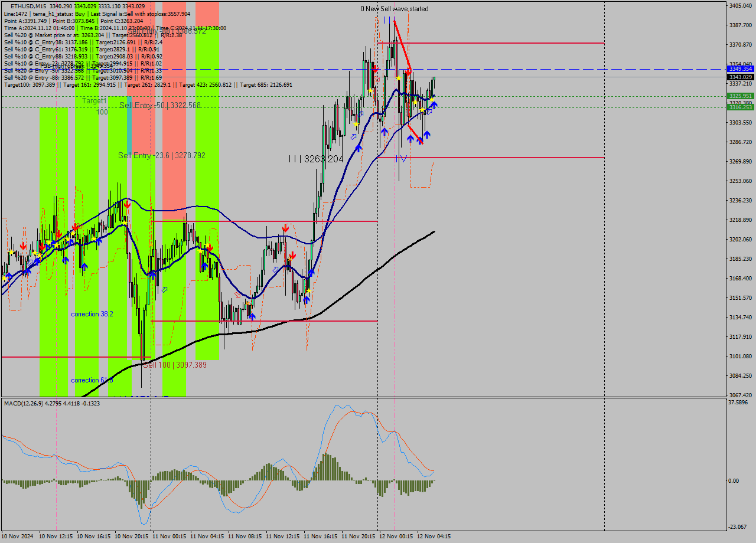The image size is (756, 543).
Task: Click the 'Point A:3391.749' info line
Action: (x=73, y=21)
